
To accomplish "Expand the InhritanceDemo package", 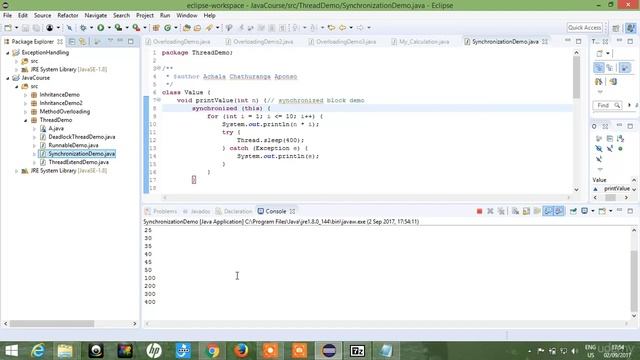I will click(25, 95).
